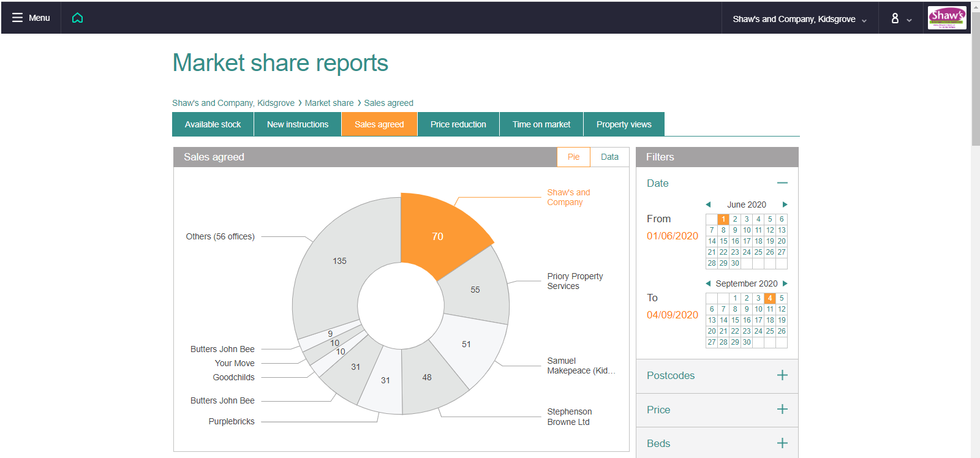Click the Goodchilds chart label

tap(233, 377)
